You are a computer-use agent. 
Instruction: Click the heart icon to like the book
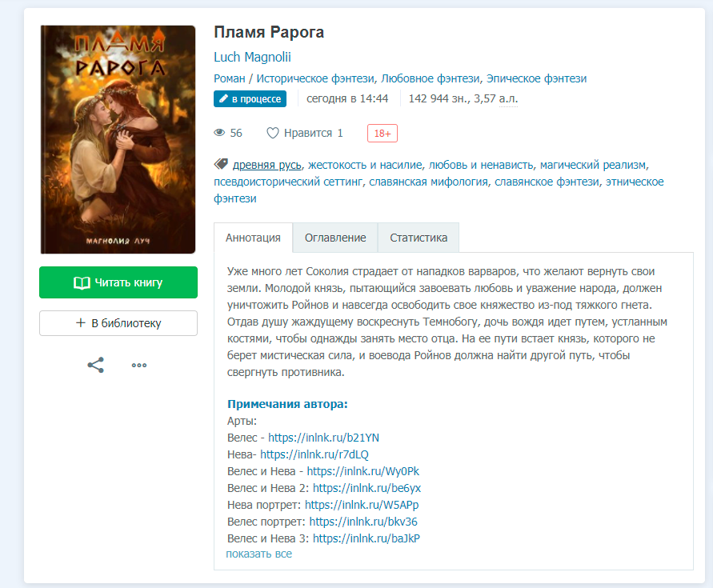[x=272, y=133]
